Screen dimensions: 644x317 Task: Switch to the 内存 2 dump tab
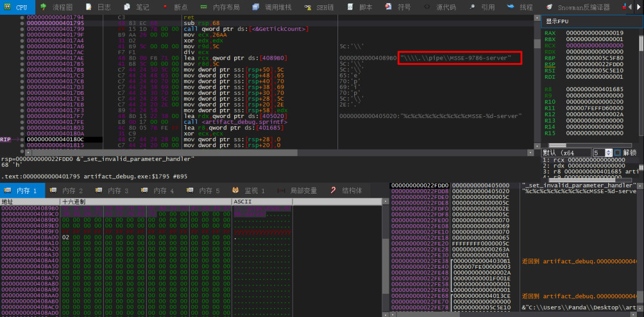pos(72,191)
